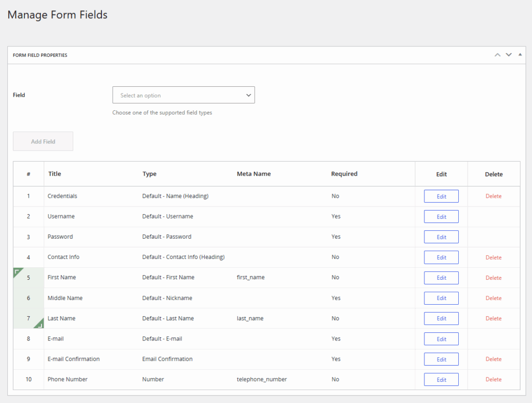The height and width of the screenshot is (403, 532).
Task: Edit the E-mail Confirmation field
Action: click(441, 359)
